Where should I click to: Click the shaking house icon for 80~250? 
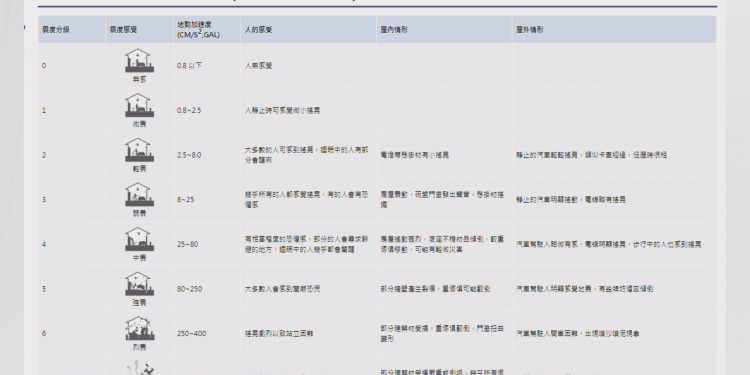pos(139,284)
